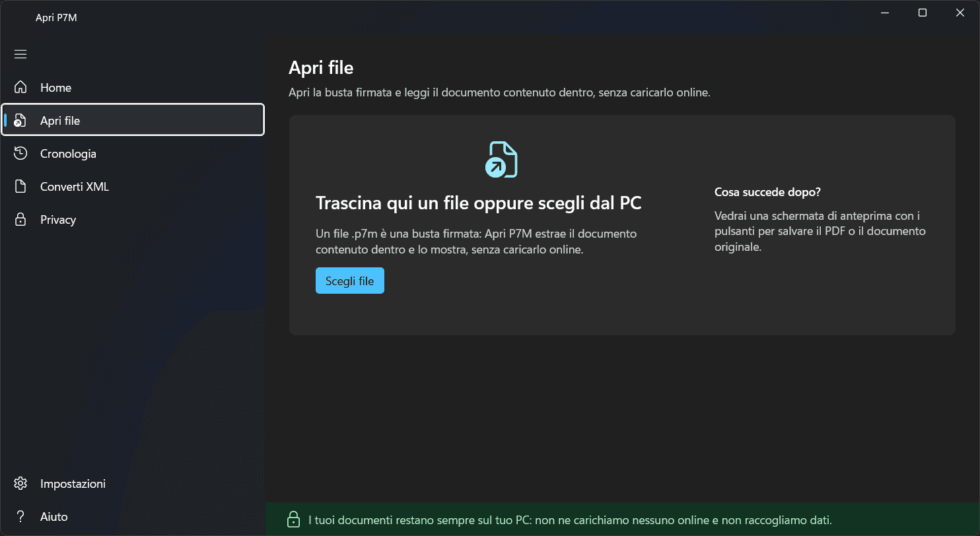Maximize the Apri P7M window
The width and height of the screenshot is (980, 536).
point(923,13)
